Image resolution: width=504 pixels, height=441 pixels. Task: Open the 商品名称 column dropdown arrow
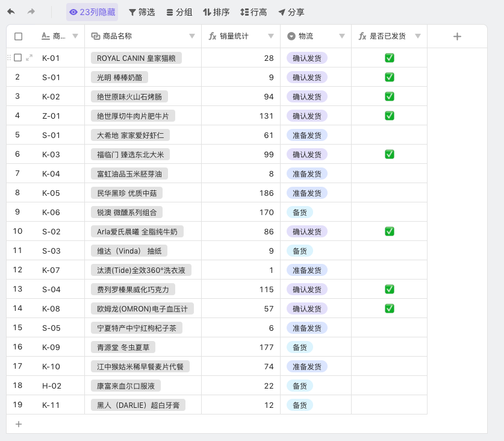pyautogui.click(x=192, y=37)
